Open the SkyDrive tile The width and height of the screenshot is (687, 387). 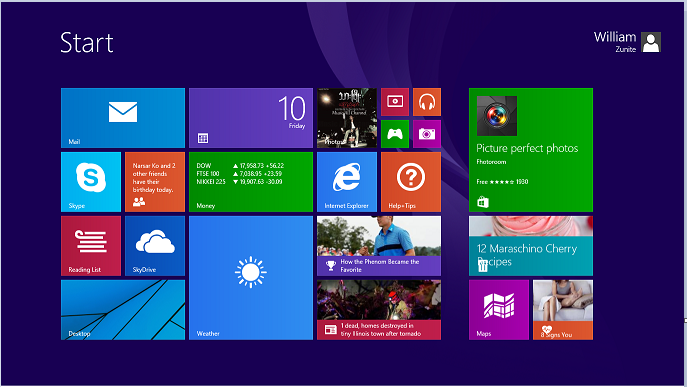155,246
